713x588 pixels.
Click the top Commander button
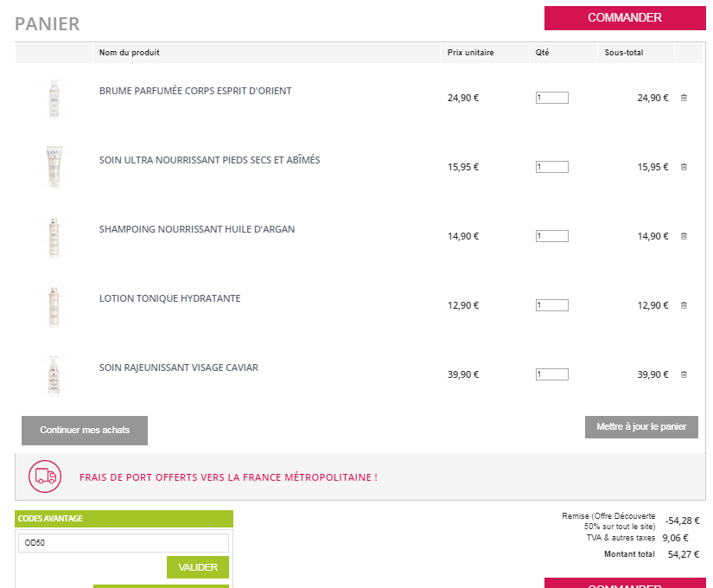tap(624, 18)
